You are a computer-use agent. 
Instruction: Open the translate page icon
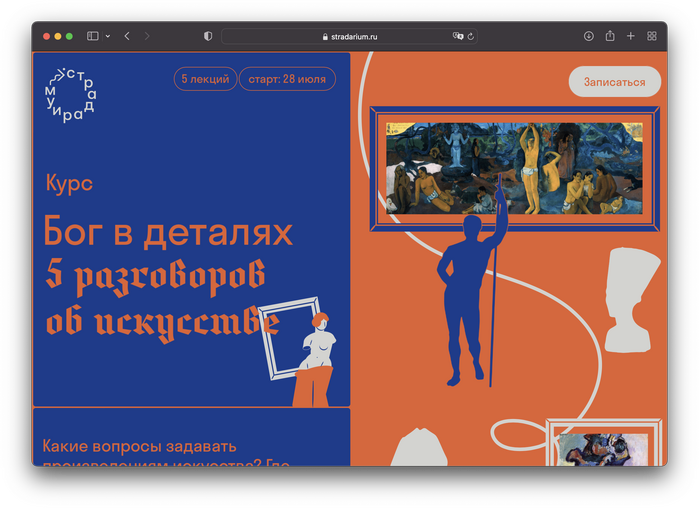pyautogui.click(x=457, y=36)
